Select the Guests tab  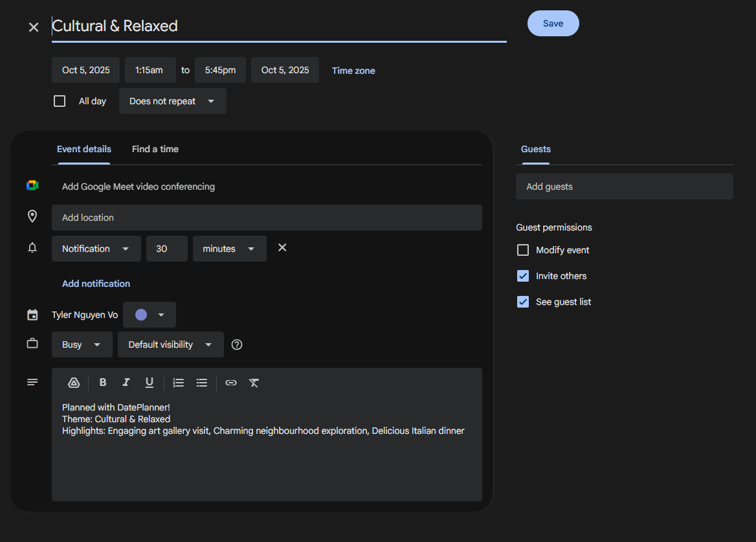[x=536, y=149]
